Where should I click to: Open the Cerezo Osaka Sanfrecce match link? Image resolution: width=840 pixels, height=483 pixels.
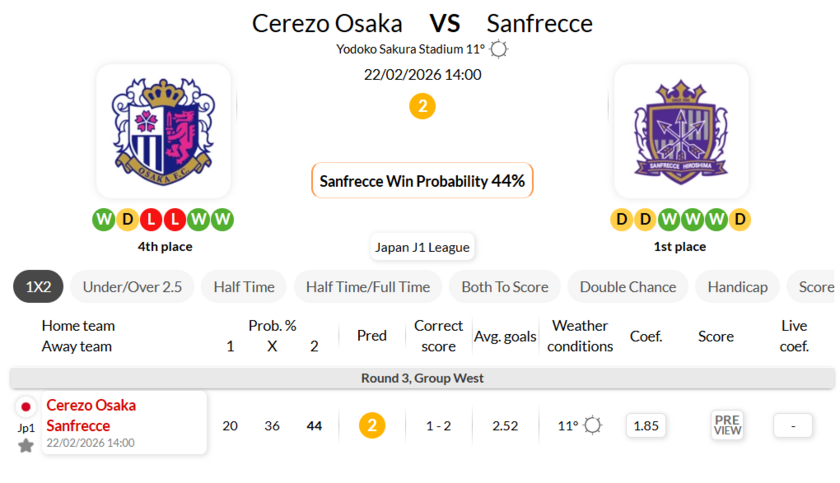pos(91,415)
